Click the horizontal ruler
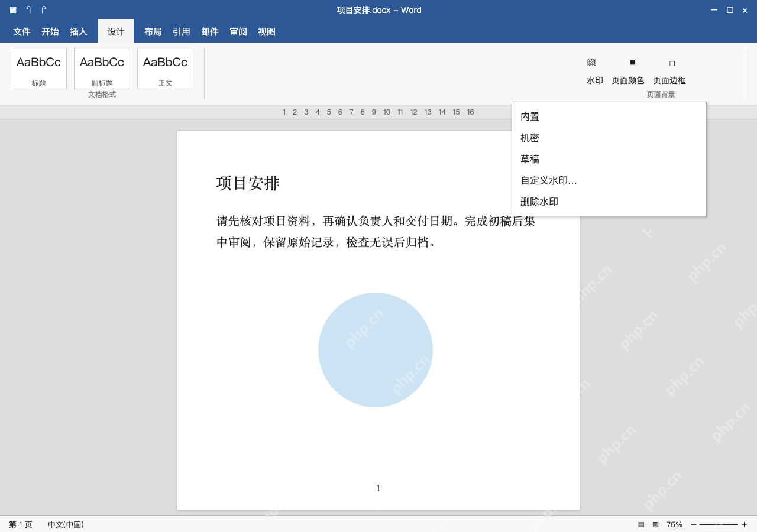Image resolution: width=757 pixels, height=532 pixels. tap(378, 112)
